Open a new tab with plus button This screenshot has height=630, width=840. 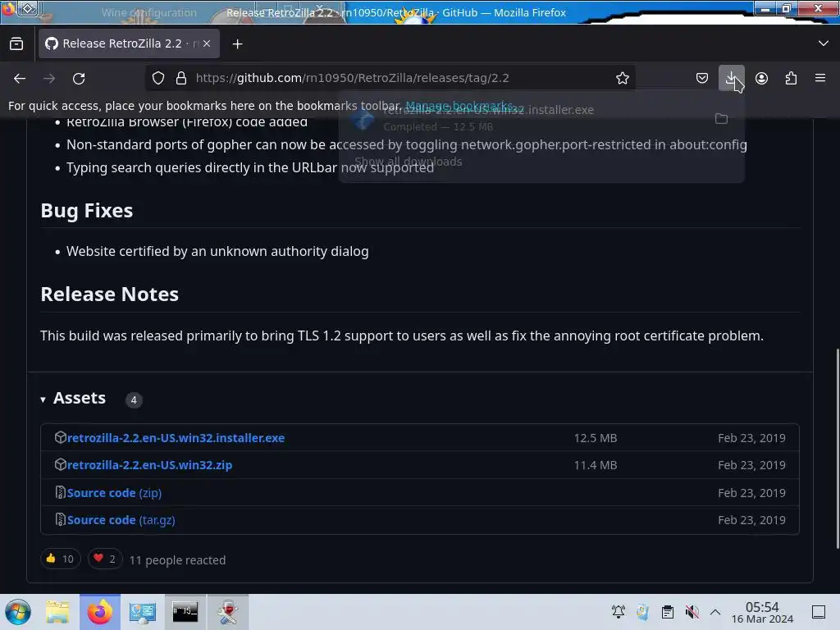click(237, 44)
